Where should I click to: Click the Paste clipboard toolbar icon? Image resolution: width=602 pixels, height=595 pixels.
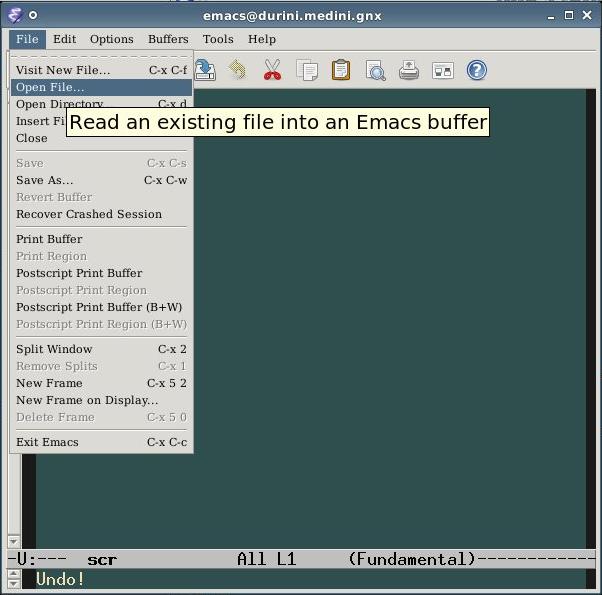(x=341, y=70)
